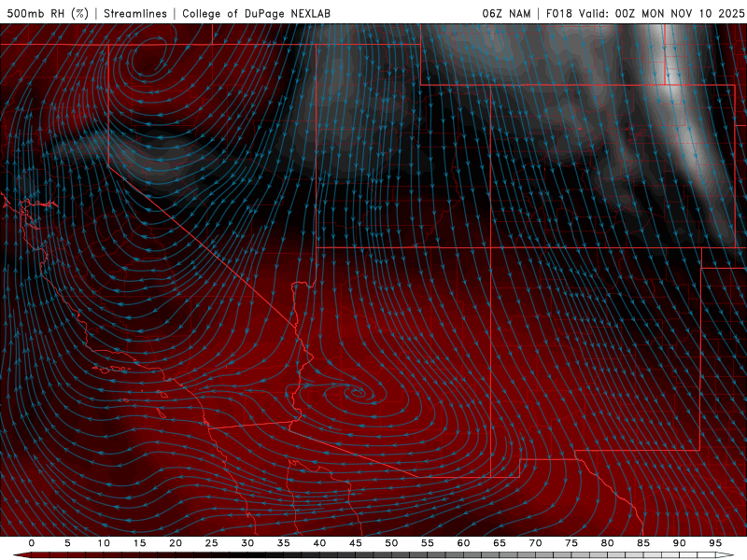Click the "Valid: 00Z MON NOV 10 2025" text
Viewport: 747px width, 560px height.
(x=661, y=13)
